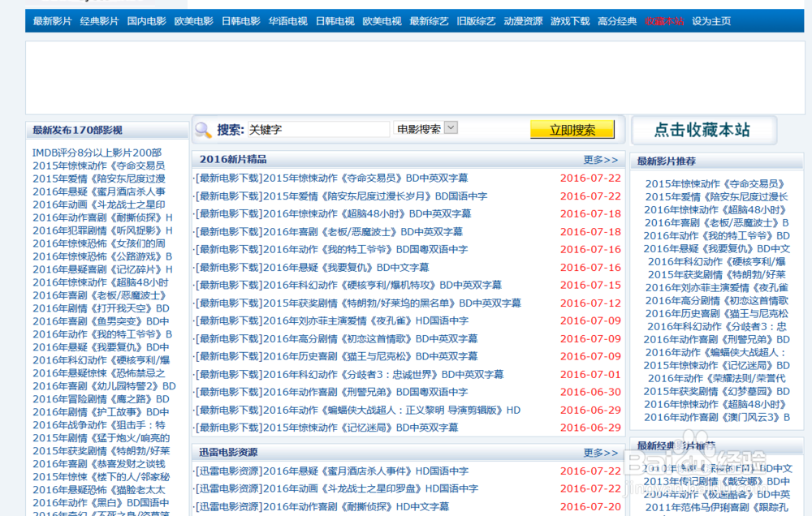Open 动漫资源 nav item
Screen dimensions: 812x516
coord(523,21)
